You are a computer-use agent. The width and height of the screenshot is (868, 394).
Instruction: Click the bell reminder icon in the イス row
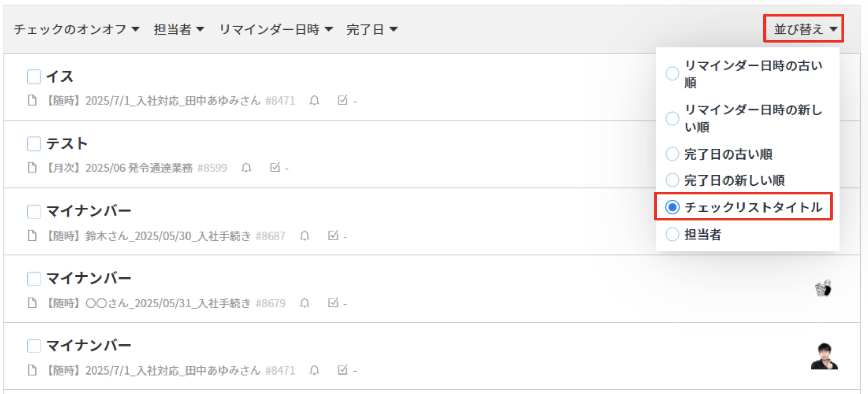click(314, 101)
